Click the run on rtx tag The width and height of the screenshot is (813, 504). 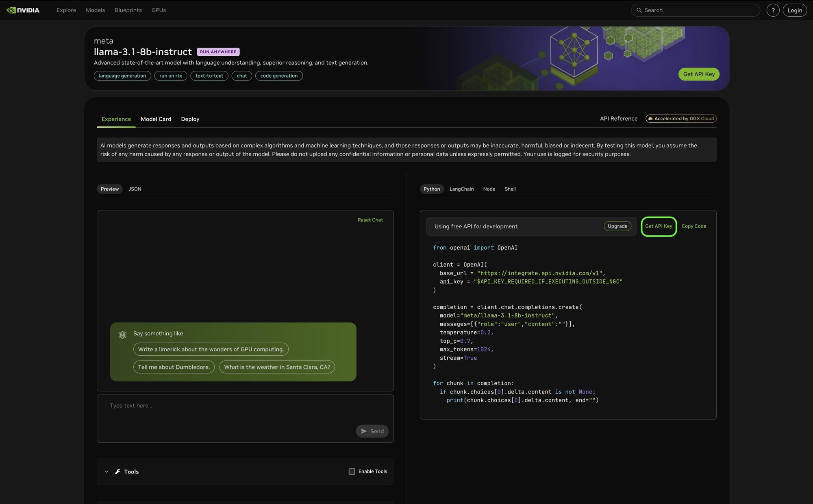tap(171, 76)
